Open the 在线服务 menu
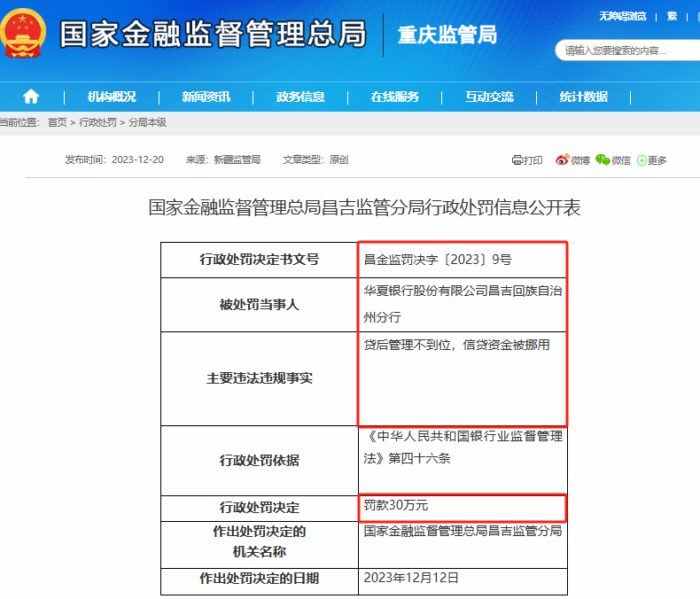Viewport: 700px width, 599px height. click(x=394, y=97)
